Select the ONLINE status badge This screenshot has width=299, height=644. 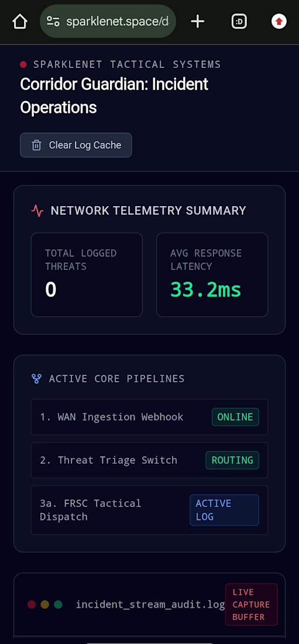click(235, 417)
